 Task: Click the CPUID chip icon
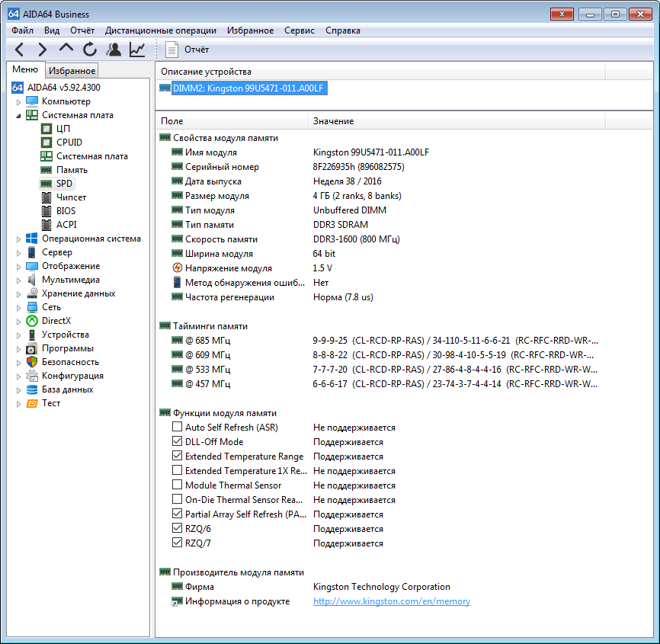tap(46, 143)
